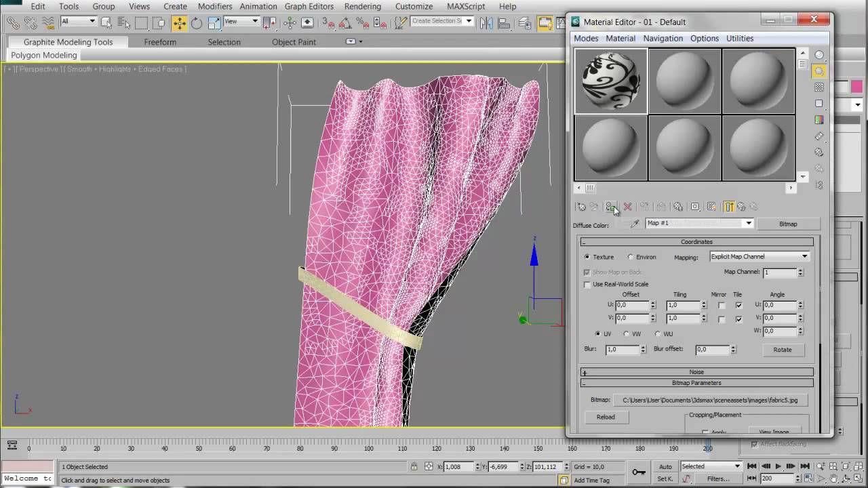This screenshot has height=488, width=868.
Task: Click the Rotate button
Action: coord(783,350)
